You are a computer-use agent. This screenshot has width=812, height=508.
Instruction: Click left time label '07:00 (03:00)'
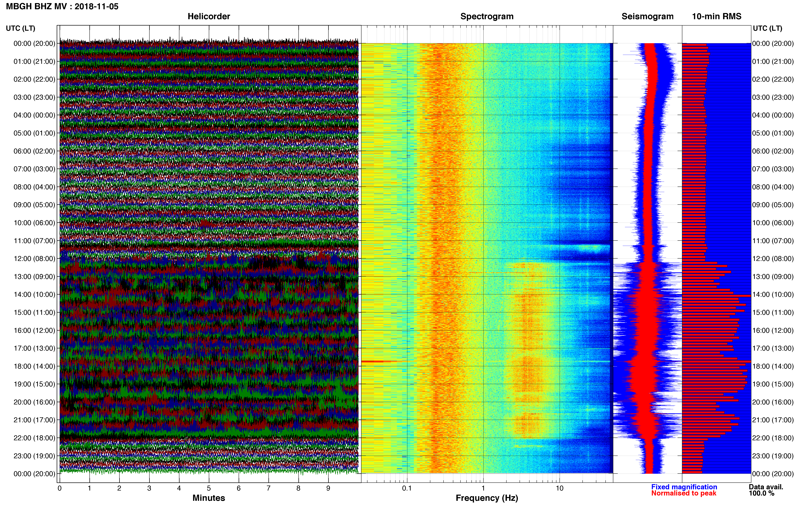coord(34,169)
